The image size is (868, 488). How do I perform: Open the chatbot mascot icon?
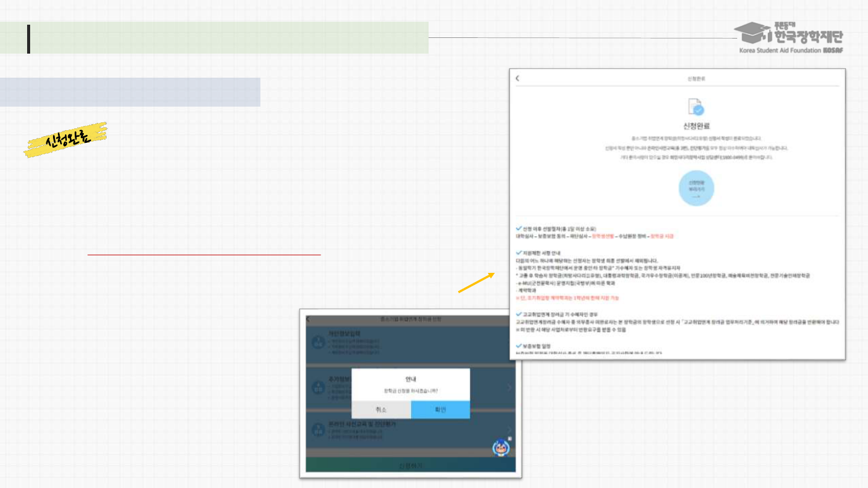(x=502, y=448)
